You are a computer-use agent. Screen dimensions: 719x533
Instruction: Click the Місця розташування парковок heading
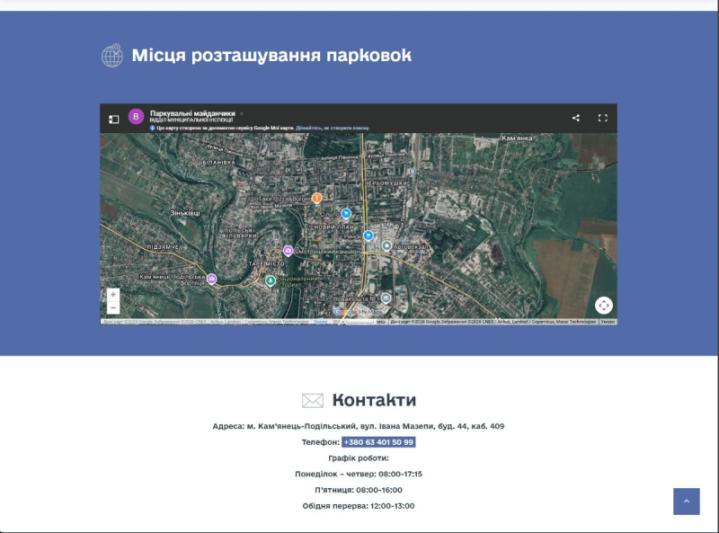pyautogui.click(x=271, y=56)
